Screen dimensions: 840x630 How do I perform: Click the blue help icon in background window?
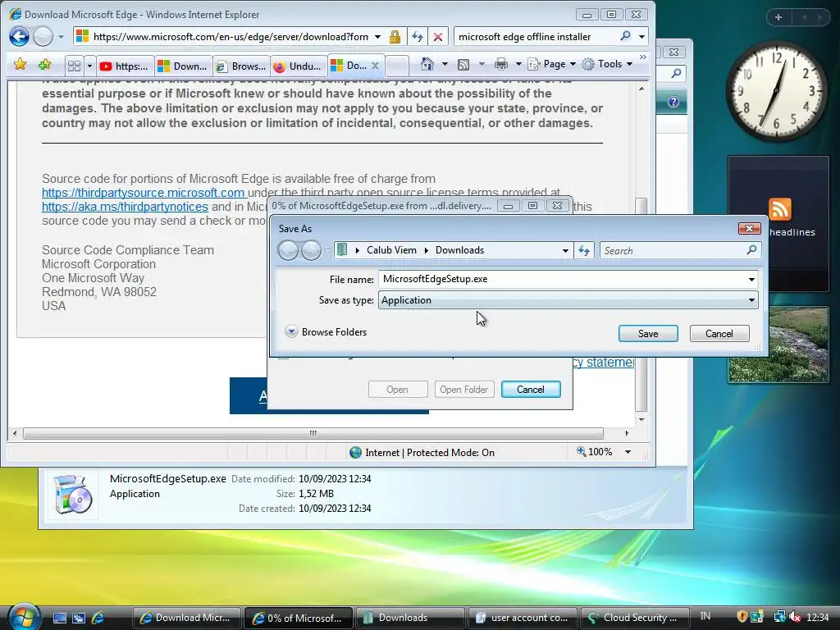point(673,102)
